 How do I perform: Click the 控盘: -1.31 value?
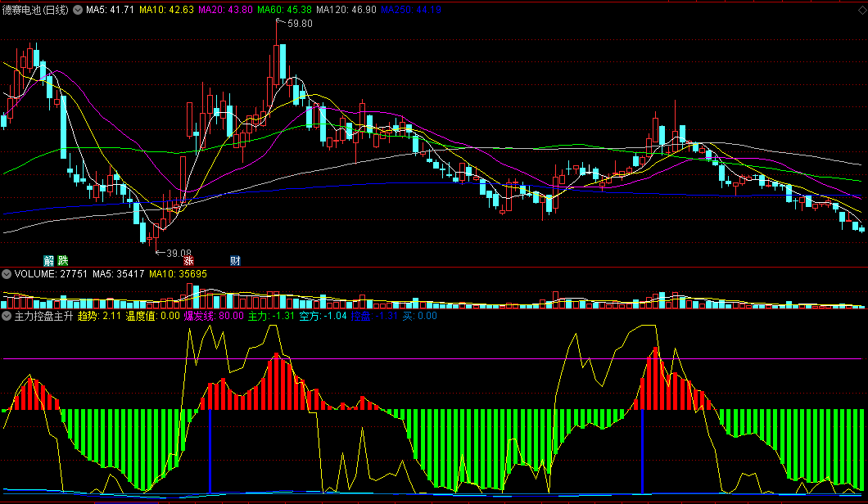[375, 316]
